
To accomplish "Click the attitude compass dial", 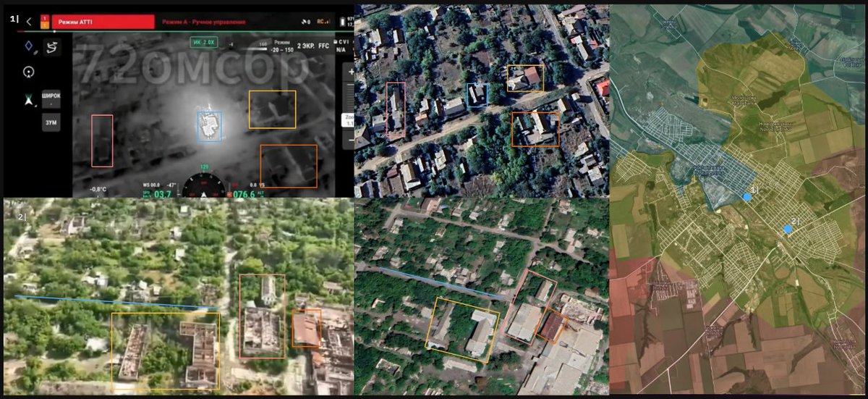I will (x=203, y=185).
